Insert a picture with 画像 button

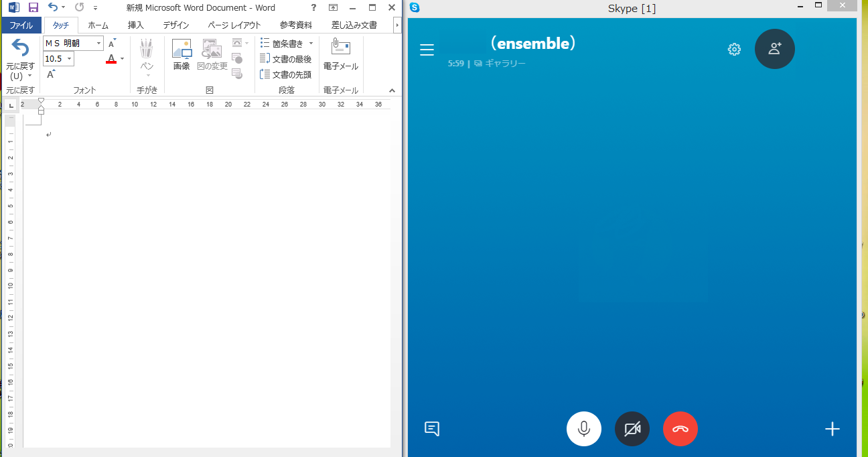click(x=182, y=55)
